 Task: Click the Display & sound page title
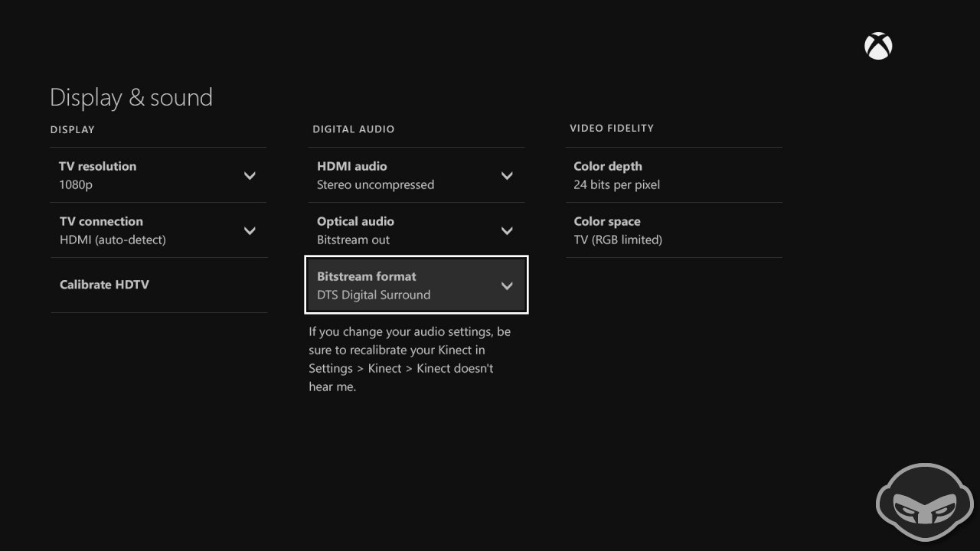point(131,97)
